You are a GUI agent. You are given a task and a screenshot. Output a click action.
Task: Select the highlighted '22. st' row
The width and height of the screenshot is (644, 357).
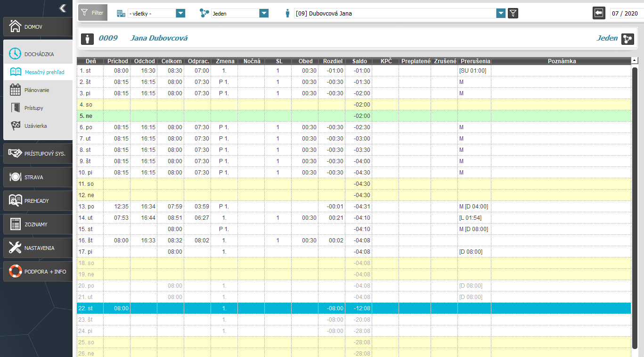[x=354, y=308]
